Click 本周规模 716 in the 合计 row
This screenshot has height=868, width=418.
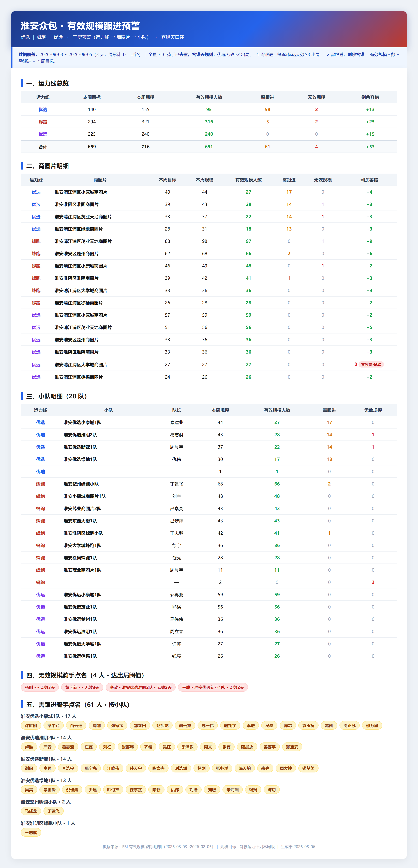click(x=146, y=147)
